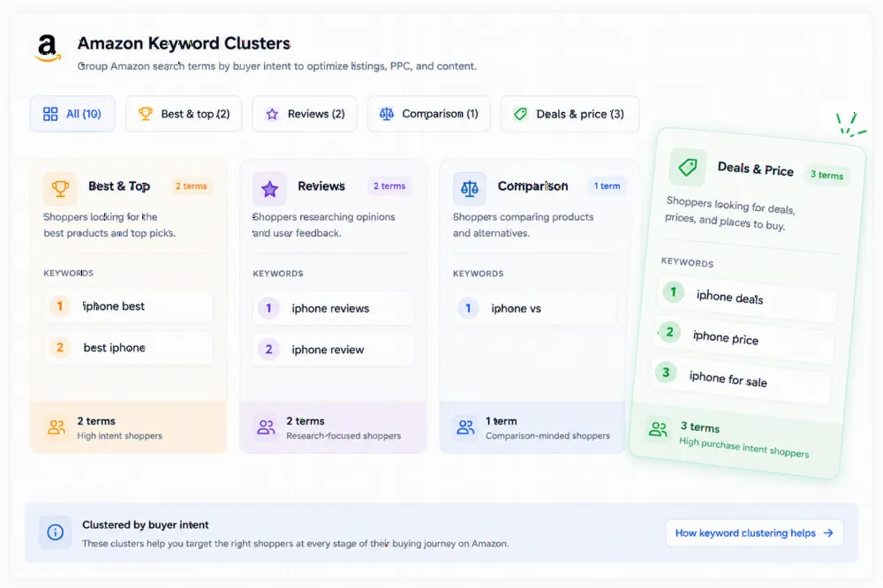This screenshot has width=883, height=588.
Task: Click the Amazon logo icon
Action: pyautogui.click(x=49, y=48)
